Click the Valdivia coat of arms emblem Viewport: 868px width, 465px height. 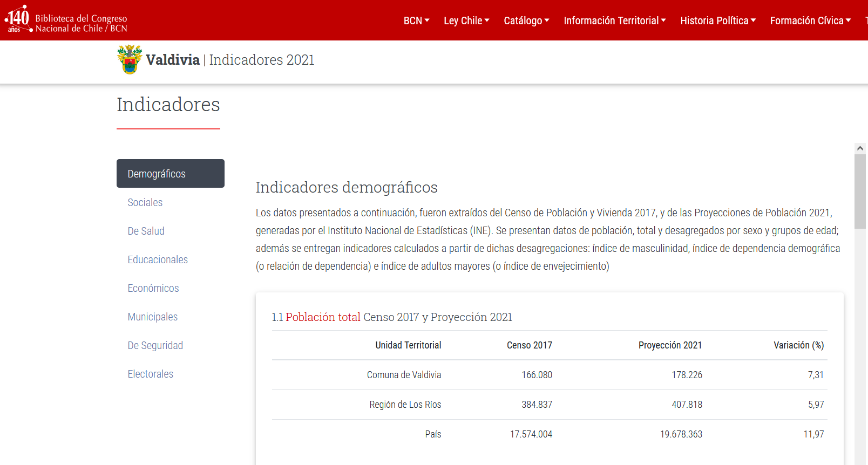click(130, 59)
